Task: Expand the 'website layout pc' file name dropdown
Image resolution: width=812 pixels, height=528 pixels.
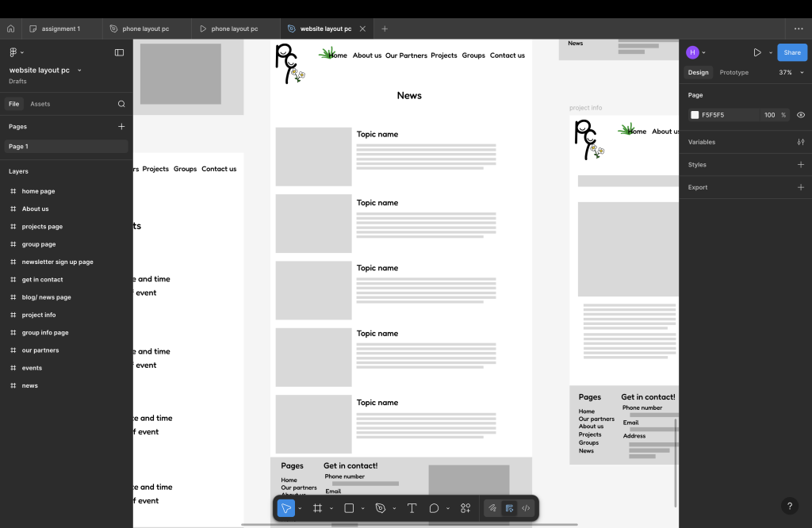Action: click(79, 71)
